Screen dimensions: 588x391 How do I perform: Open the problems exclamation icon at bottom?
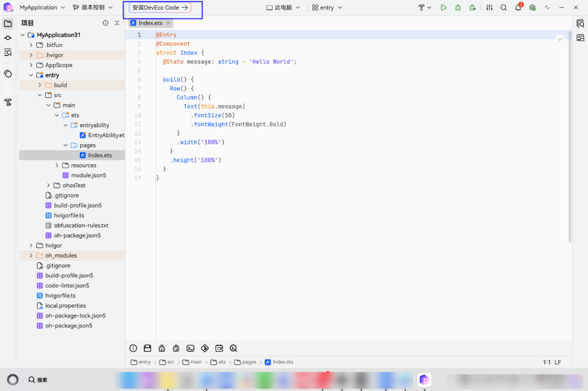click(133, 348)
